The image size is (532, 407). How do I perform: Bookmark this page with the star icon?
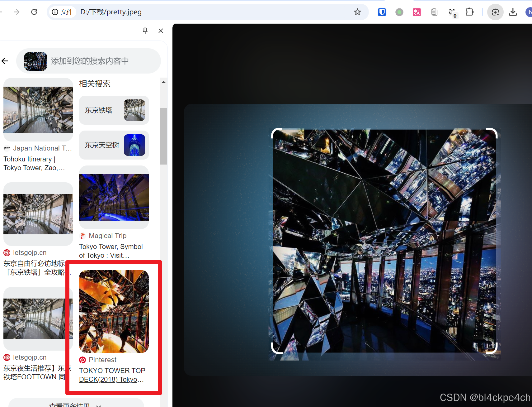pyautogui.click(x=357, y=12)
